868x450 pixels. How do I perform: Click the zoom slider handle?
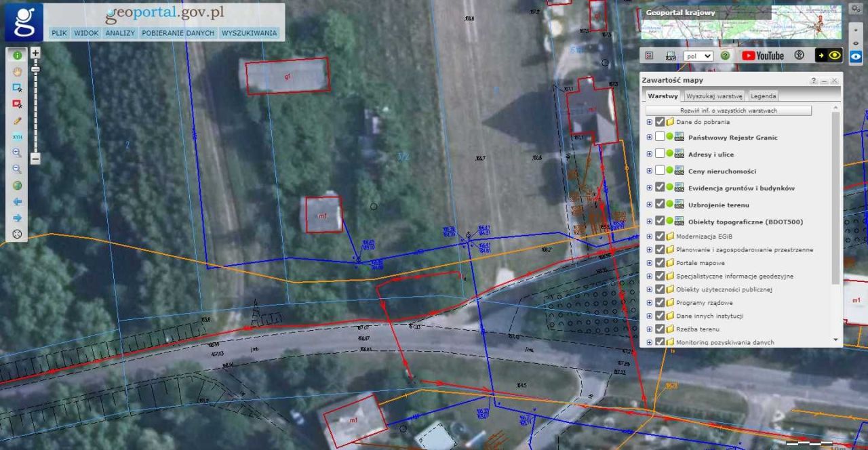pyautogui.click(x=35, y=69)
